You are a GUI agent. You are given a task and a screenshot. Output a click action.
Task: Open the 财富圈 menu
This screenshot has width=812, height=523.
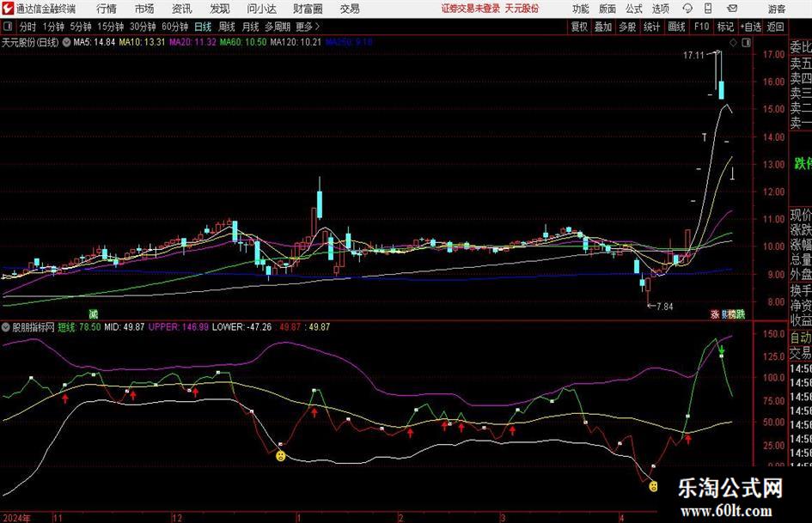click(x=308, y=9)
